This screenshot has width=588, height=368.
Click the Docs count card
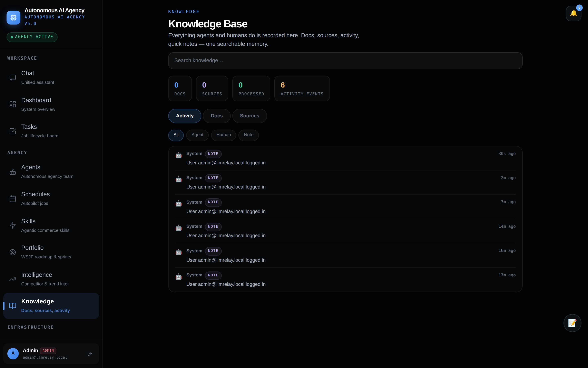click(x=180, y=89)
